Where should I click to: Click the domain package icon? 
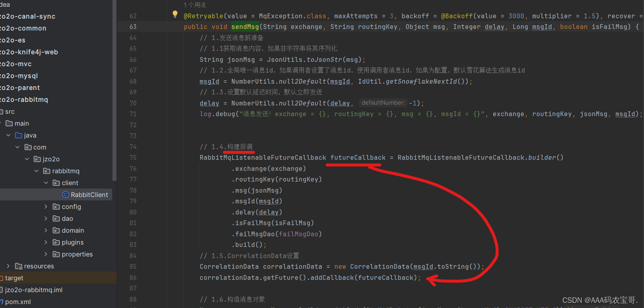click(x=56, y=230)
